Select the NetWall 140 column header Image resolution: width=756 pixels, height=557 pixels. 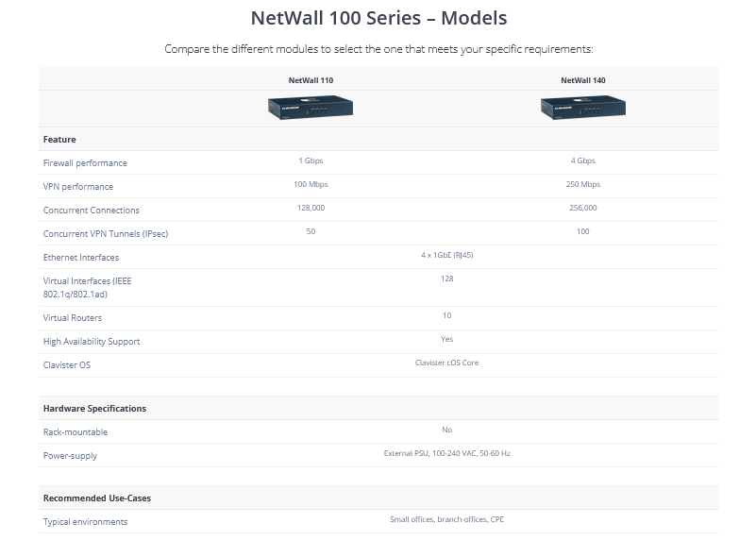[583, 80]
